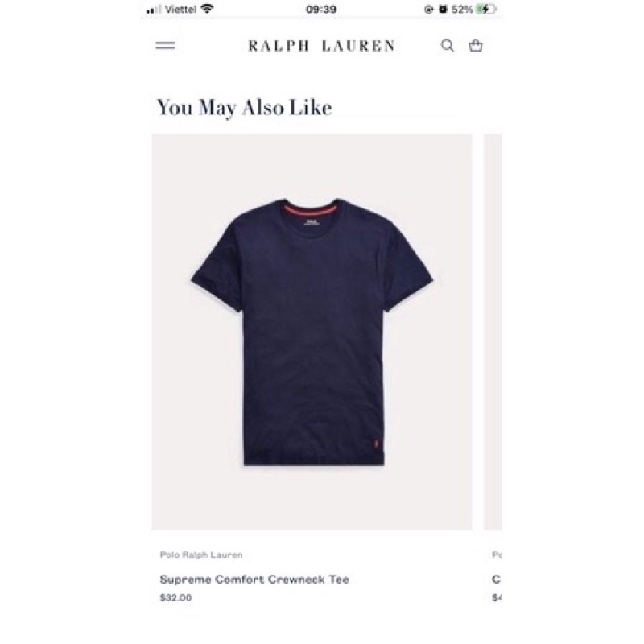Tap the Polo Ralph Lauren brand label
This screenshot has width=644, height=644.
(x=201, y=555)
